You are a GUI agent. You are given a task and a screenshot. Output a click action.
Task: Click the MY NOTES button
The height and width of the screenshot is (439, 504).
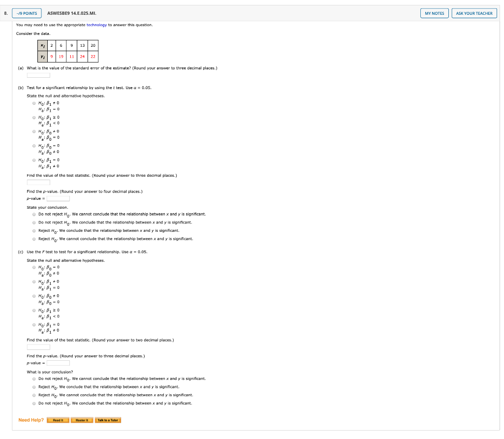click(x=434, y=13)
